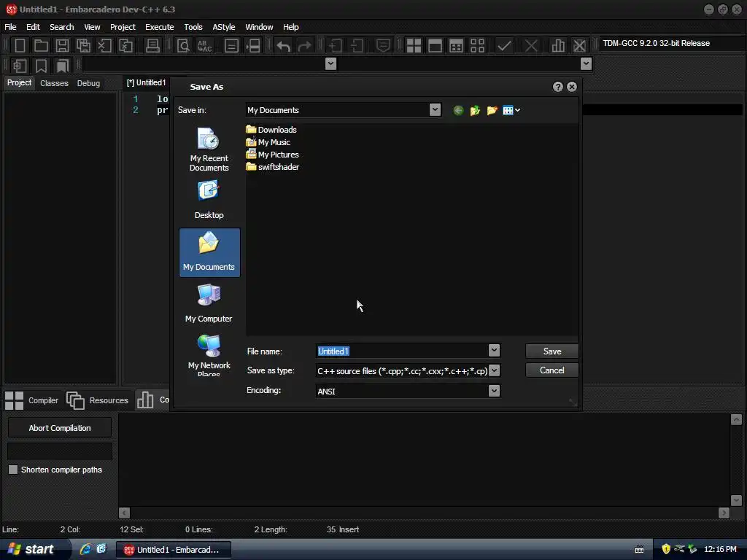Create New Folder icon in Save As

492,111
